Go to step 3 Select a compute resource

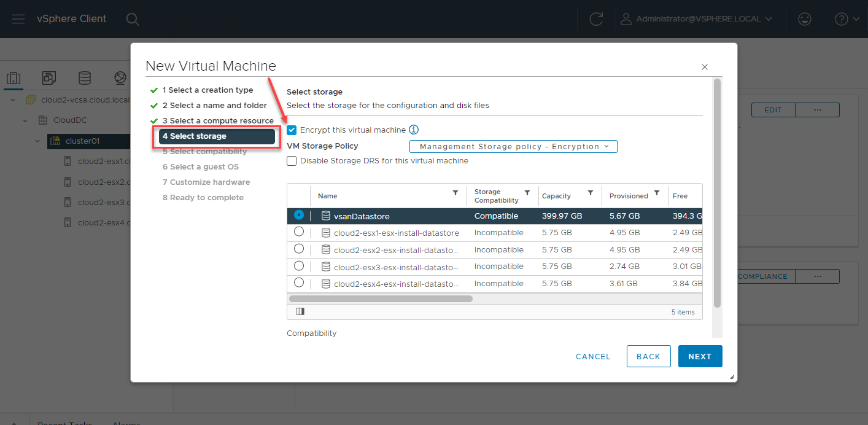pyautogui.click(x=218, y=121)
